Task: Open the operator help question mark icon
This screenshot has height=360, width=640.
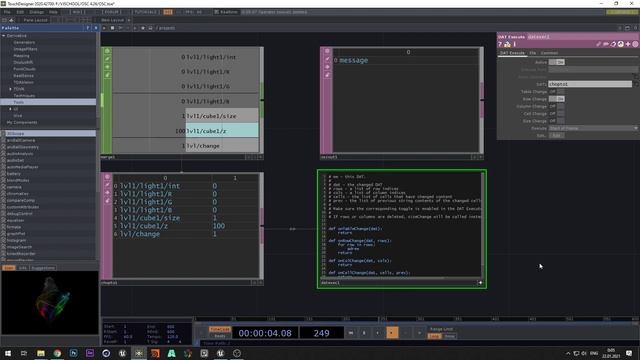Action: pyautogui.click(x=500, y=44)
